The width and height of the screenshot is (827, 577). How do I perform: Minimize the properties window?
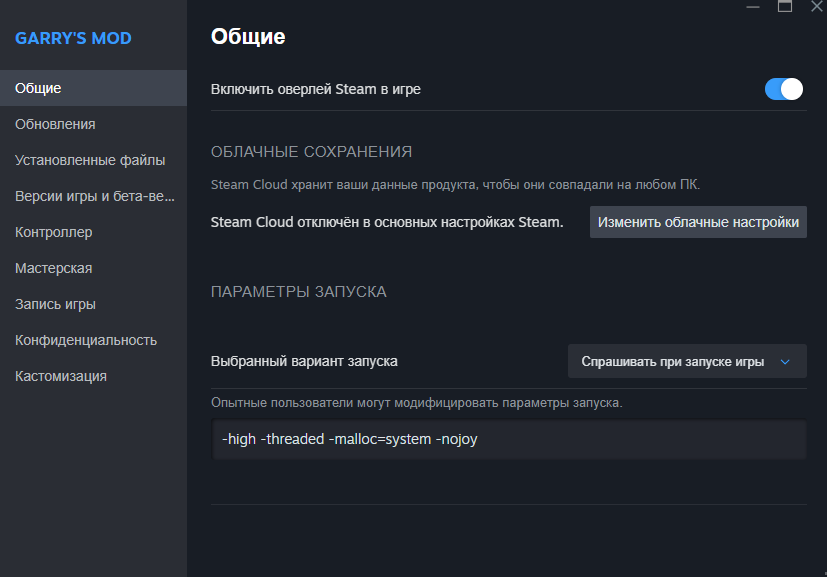[752, 6]
